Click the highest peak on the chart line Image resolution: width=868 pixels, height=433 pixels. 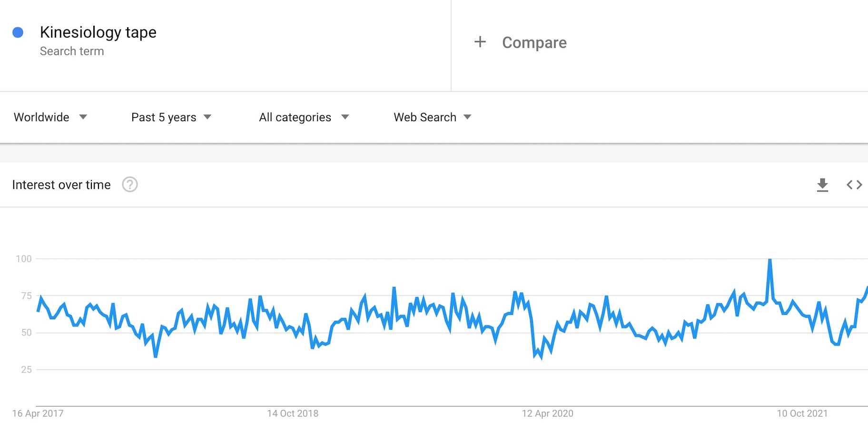coord(769,260)
